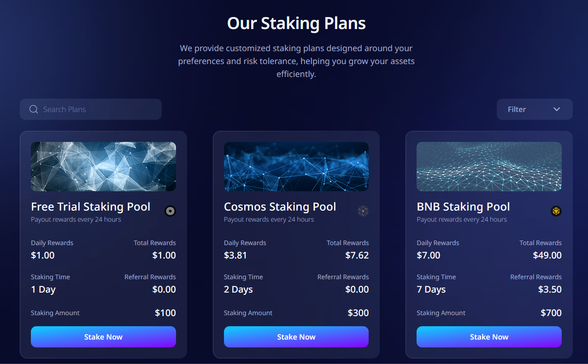Click the BNB Staking Pool heading

click(x=463, y=206)
